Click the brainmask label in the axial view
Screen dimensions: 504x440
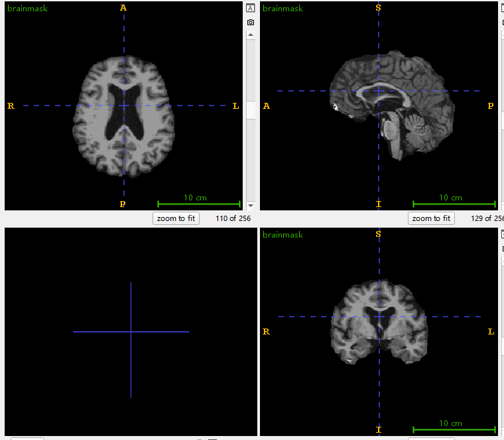click(27, 9)
